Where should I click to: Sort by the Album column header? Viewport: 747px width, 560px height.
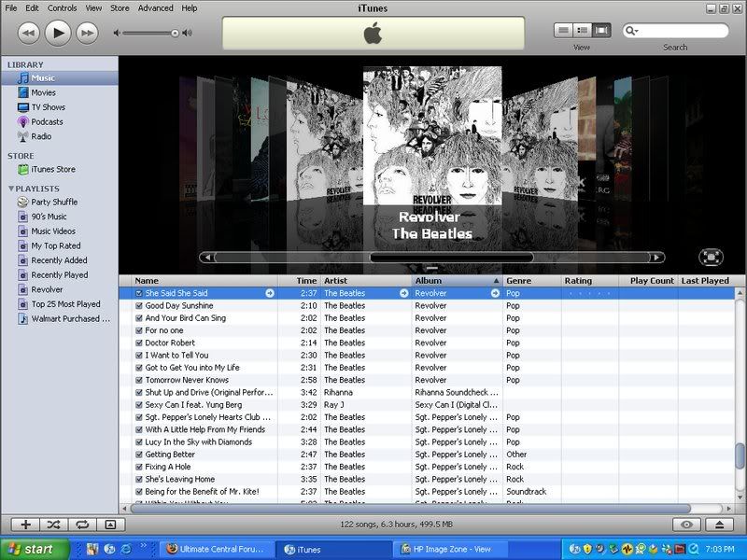pos(457,281)
